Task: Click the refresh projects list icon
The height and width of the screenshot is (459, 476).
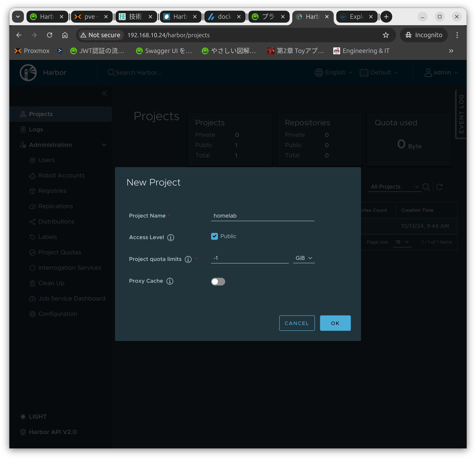Action: pos(439,187)
